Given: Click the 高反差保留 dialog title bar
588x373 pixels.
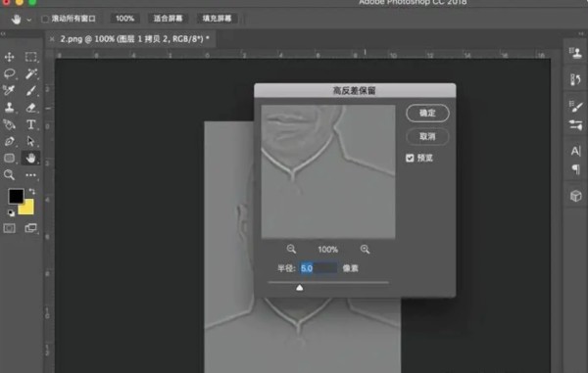Looking at the screenshot, I should pyautogui.click(x=355, y=91).
